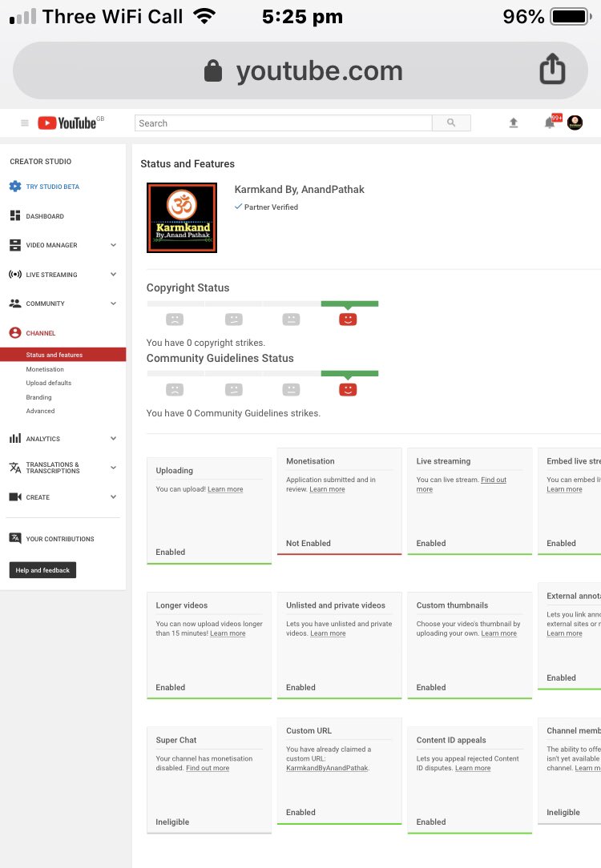Image resolution: width=601 pixels, height=868 pixels.
Task: Select Dashboard in Creator Studio
Action: tap(45, 216)
